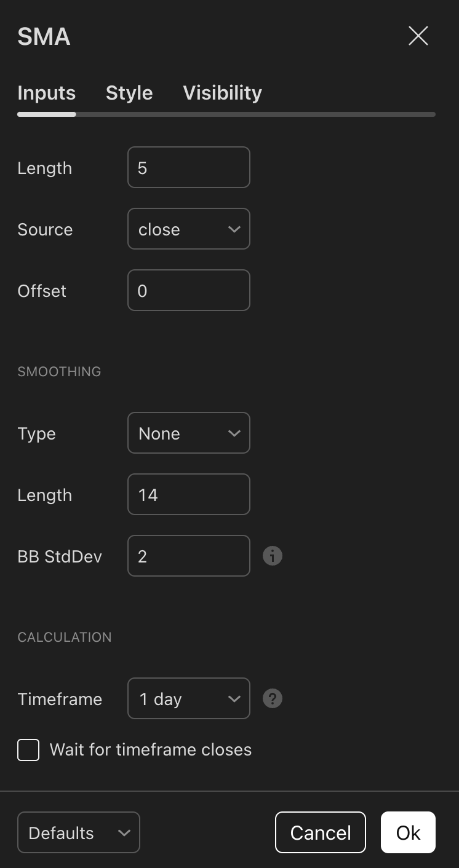
Task: Open the smoothing Type dropdown
Action: tap(189, 433)
